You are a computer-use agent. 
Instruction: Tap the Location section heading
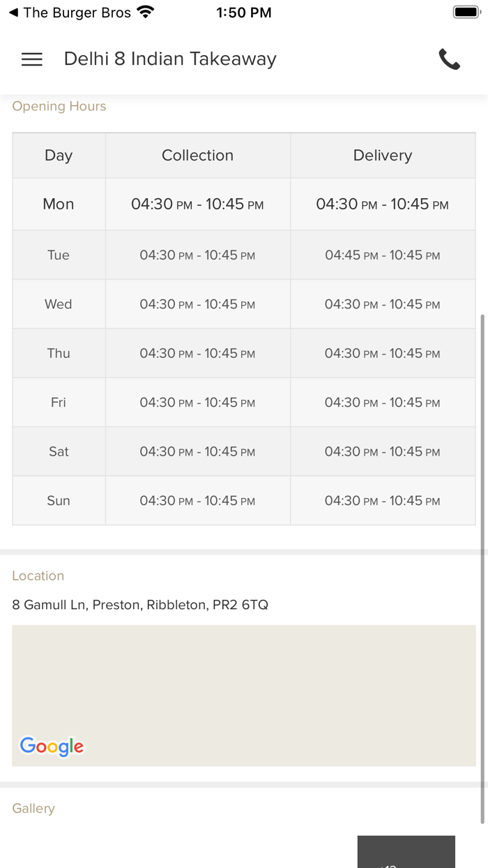click(x=38, y=576)
